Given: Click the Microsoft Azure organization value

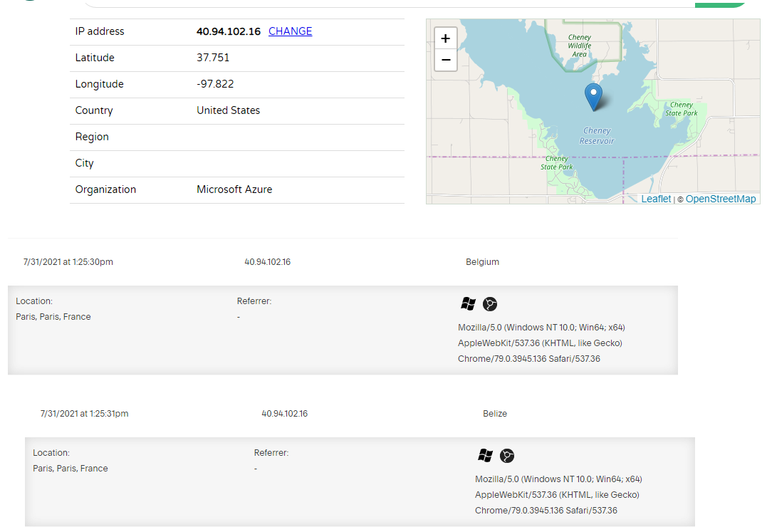Looking at the screenshot, I should pos(234,189).
